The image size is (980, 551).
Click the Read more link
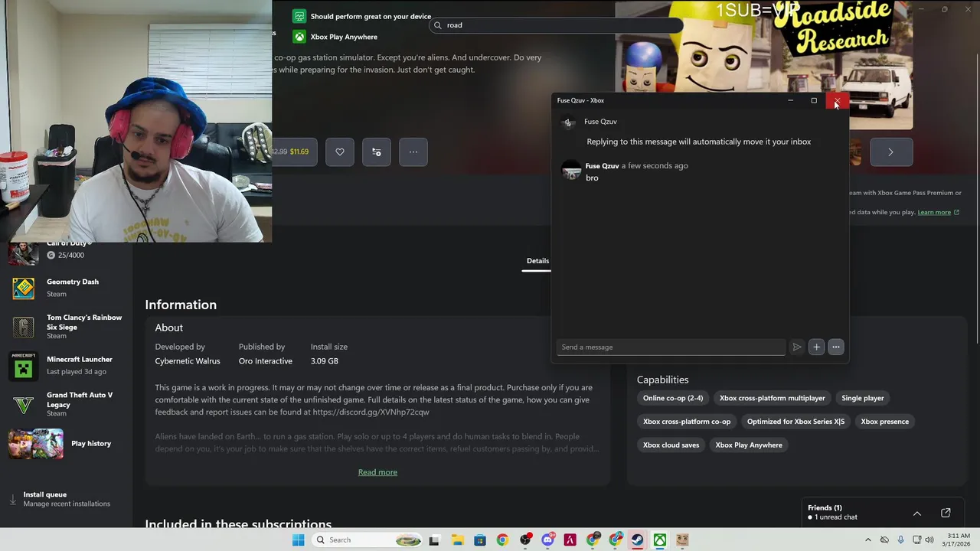click(x=377, y=472)
